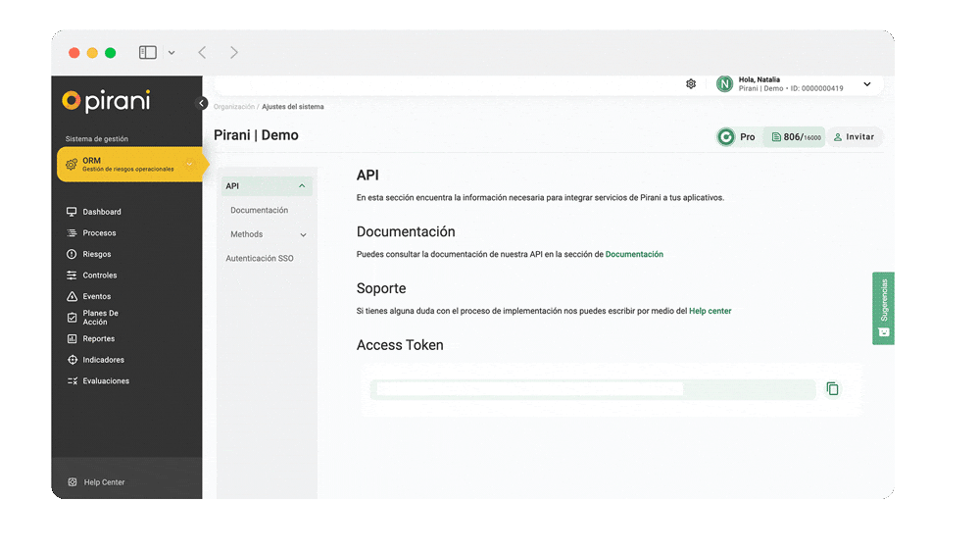Select Autenticación SSO in settings menu
The width and height of the screenshot is (980, 552).
(259, 259)
